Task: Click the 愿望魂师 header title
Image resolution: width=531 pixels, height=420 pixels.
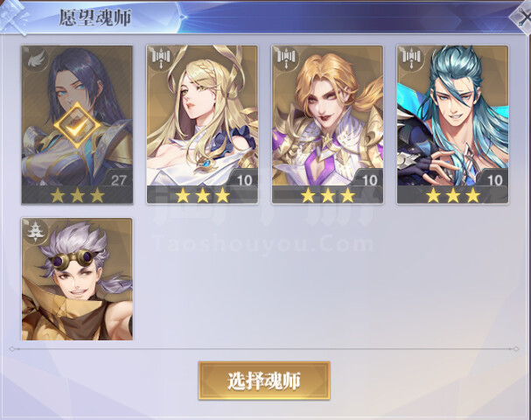Action: coord(95,18)
